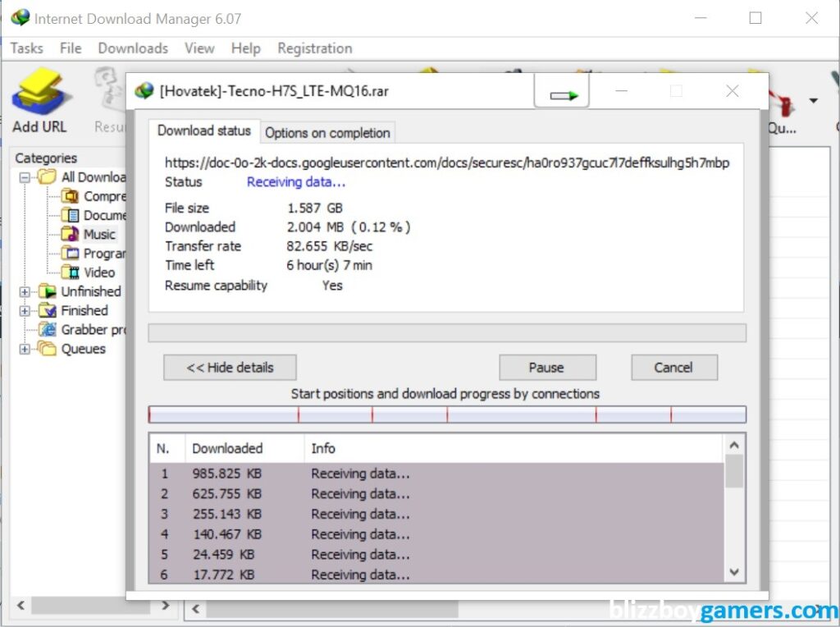Image resolution: width=840 pixels, height=627 pixels.
Task: Select connection row 5 with 24.459 KB
Action: (x=436, y=555)
